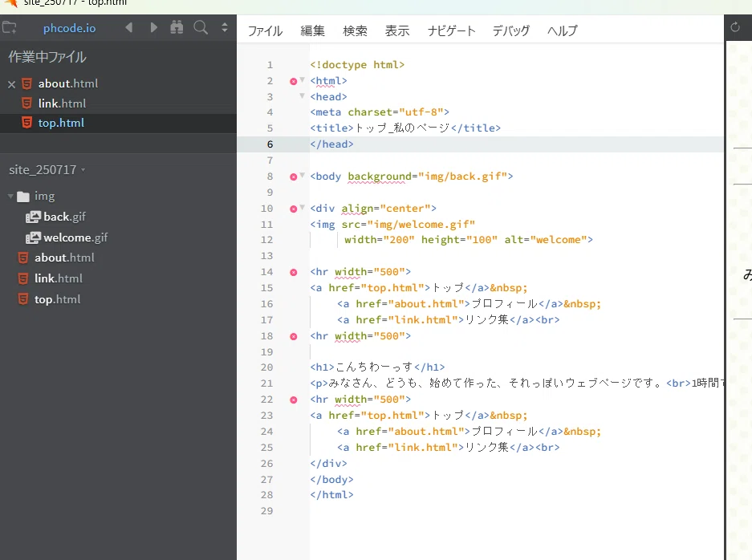Select about.html in working files
The height and width of the screenshot is (560, 752).
point(68,83)
